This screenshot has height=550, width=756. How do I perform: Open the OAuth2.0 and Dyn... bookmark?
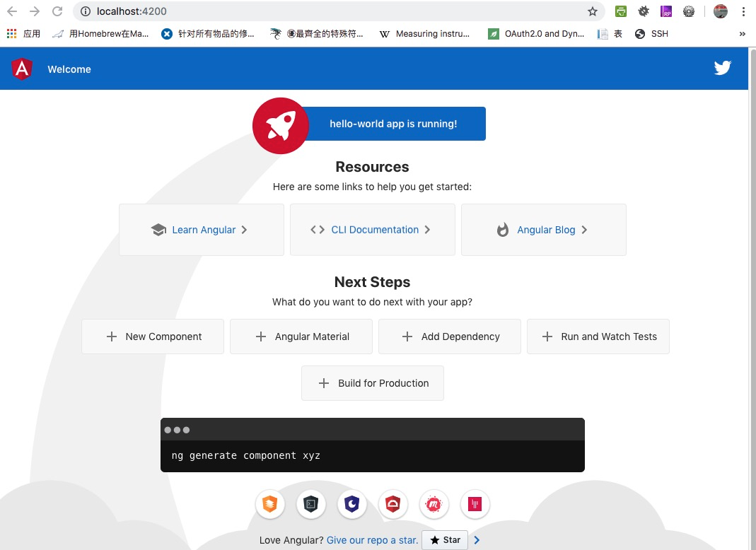click(x=536, y=34)
